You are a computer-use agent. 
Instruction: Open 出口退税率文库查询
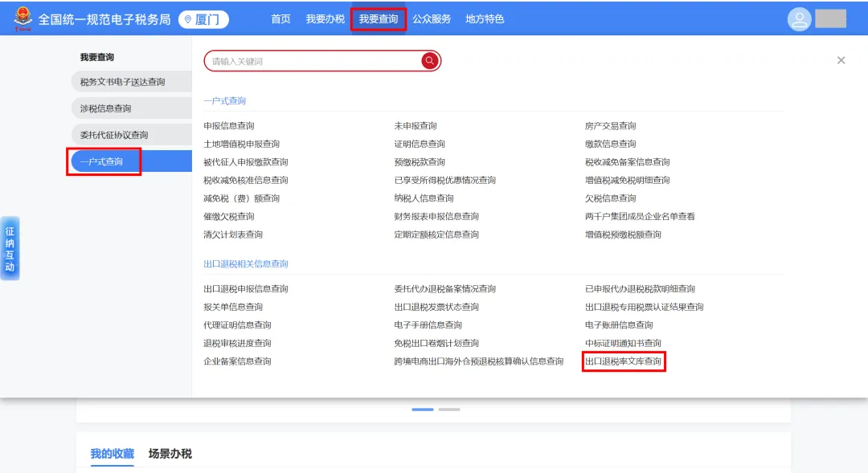pyautogui.click(x=624, y=361)
